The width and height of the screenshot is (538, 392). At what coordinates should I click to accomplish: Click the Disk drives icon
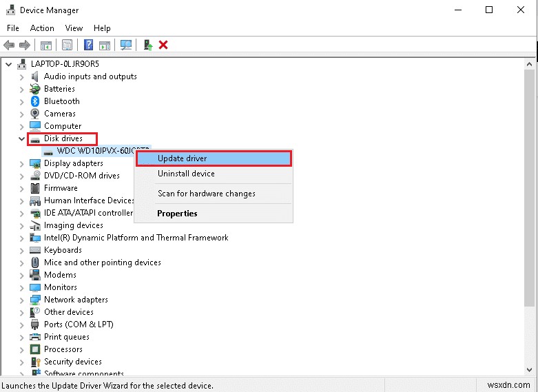point(35,139)
